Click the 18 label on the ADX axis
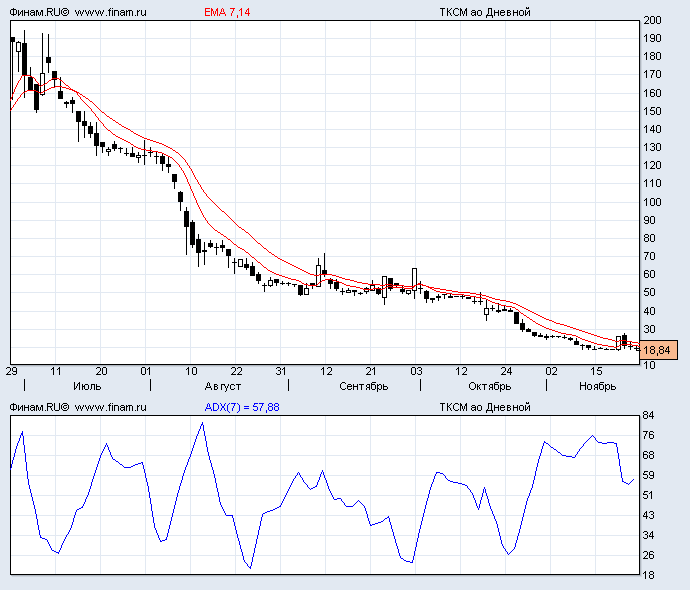The width and height of the screenshot is (690, 590). pyautogui.click(x=650, y=575)
